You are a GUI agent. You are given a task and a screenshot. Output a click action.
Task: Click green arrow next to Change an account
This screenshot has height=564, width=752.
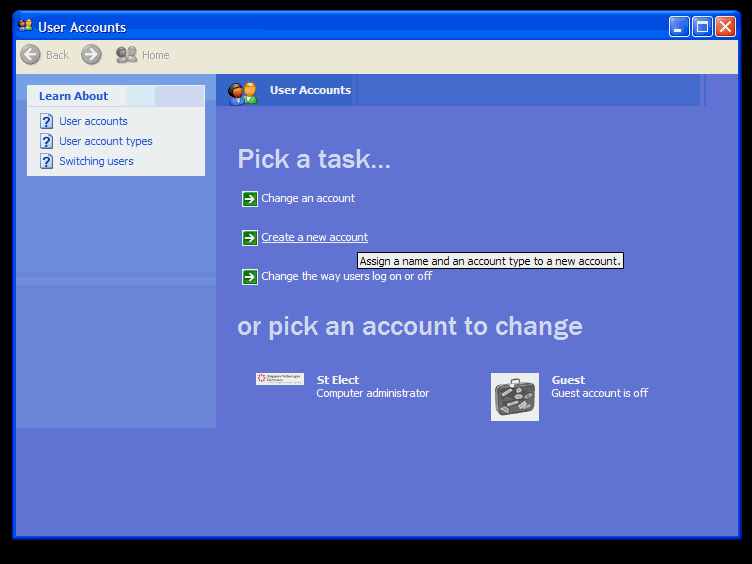pyautogui.click(x=250, y=199)
